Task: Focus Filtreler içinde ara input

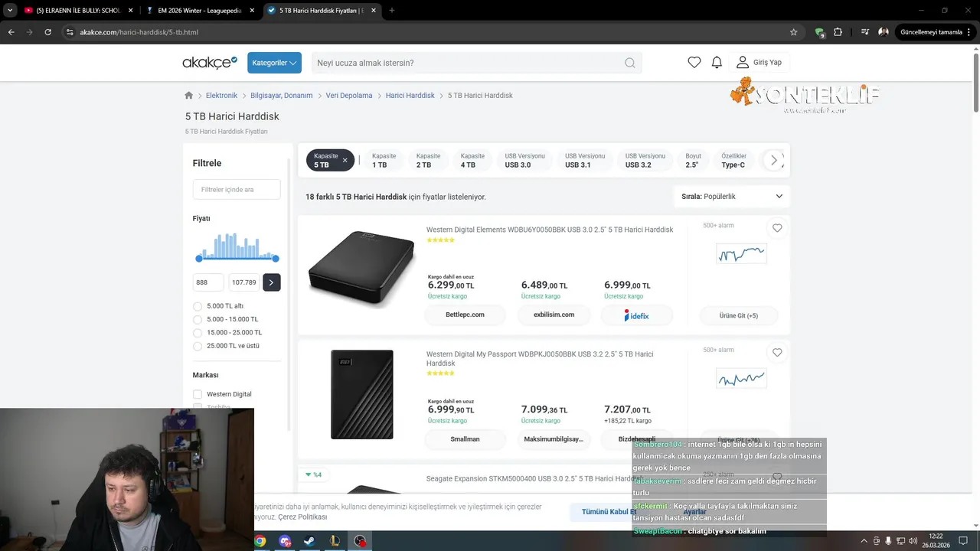Action: click(x=237, y=190)
